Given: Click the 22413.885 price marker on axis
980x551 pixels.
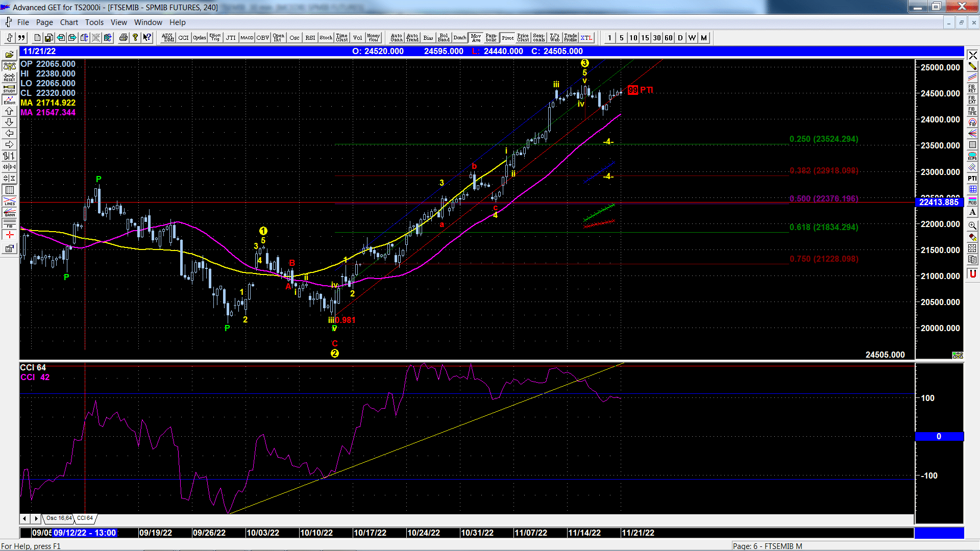Looking at the screenshot, I should [x=939, y=203].
